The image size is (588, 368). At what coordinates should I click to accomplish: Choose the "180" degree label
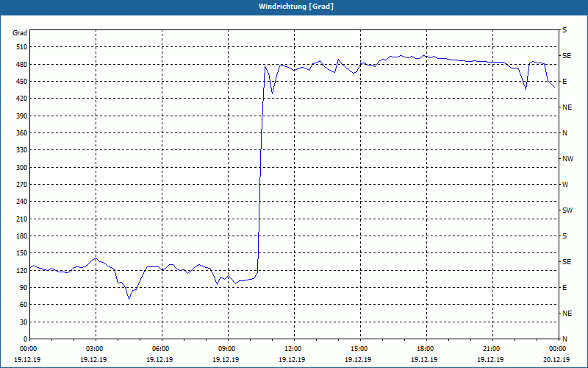coord(22,236)
